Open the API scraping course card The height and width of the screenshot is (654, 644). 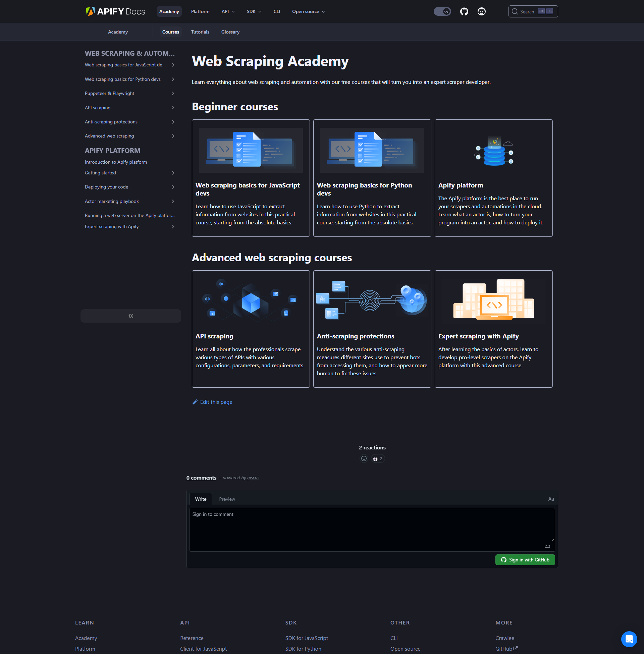250,329
